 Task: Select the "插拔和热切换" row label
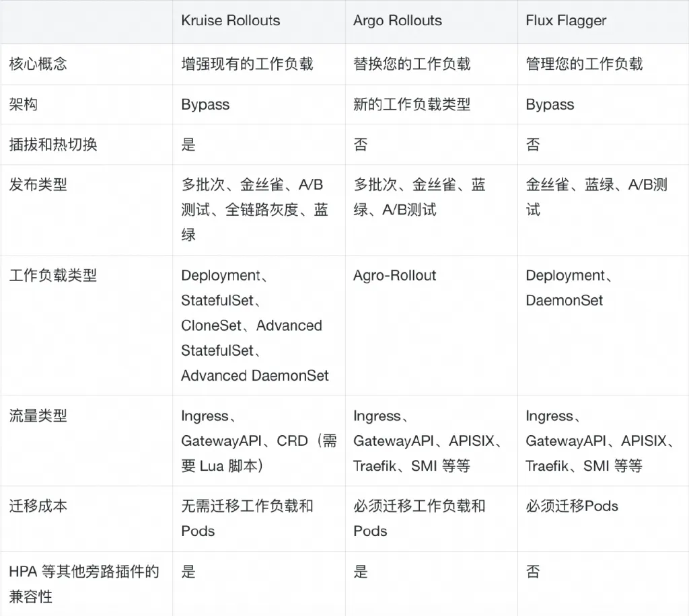[53, 145]
